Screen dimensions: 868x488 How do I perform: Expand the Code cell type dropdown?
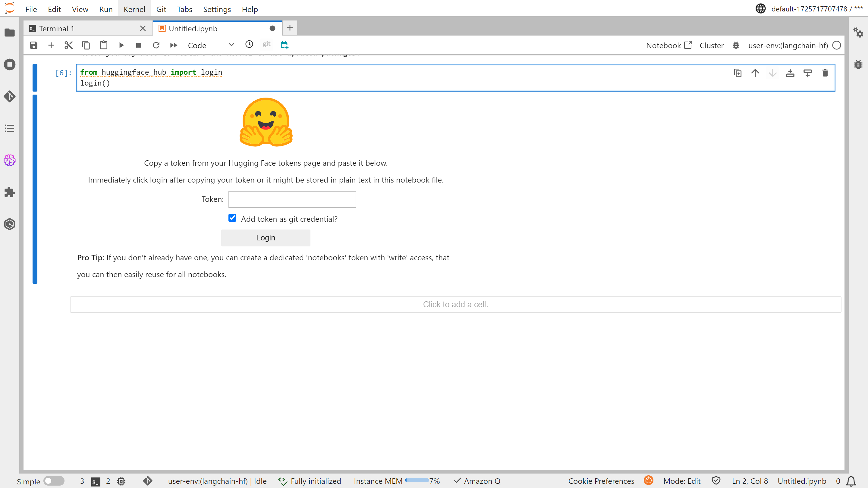click(x=211, y=45)
